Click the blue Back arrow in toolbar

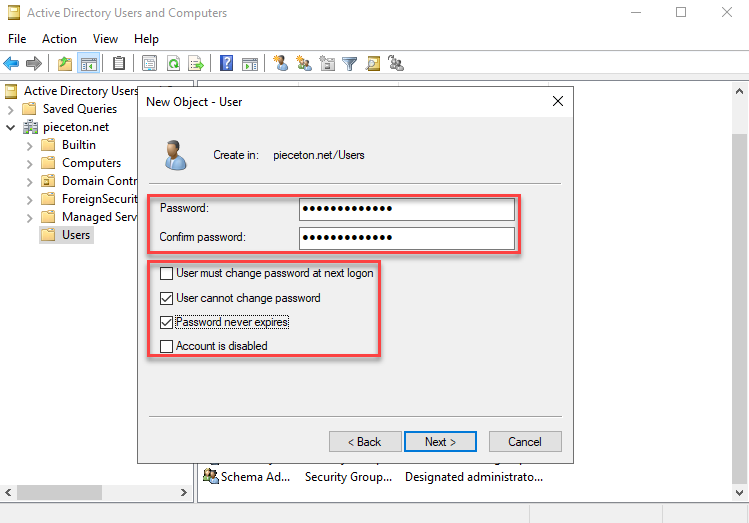(x=11, y=63)
